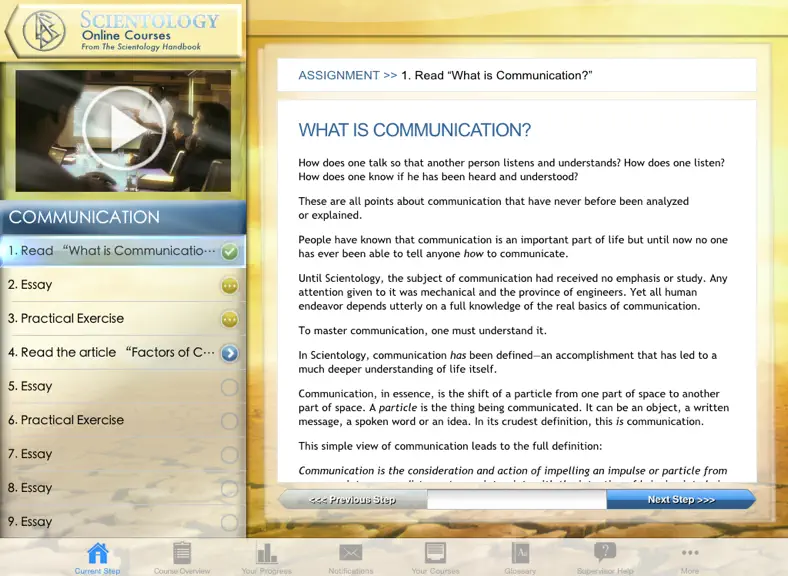Click the step progress bar
Viewport: 788px width, 576px height.
click(517, 500)
